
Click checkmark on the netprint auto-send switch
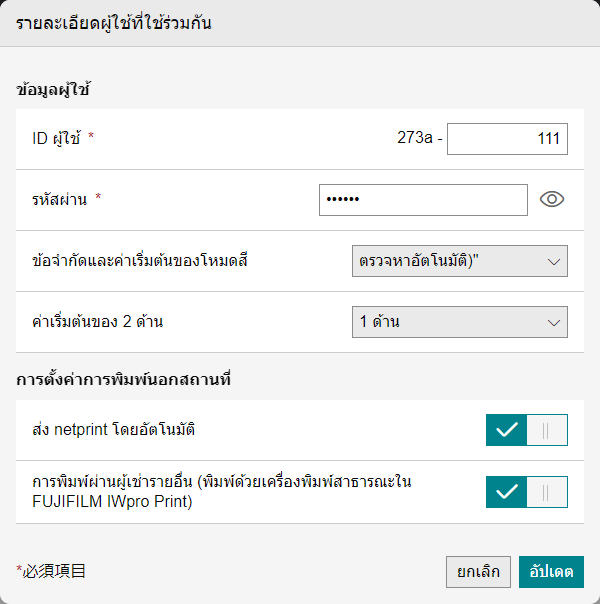pyautogui.click(x=506, y=430)
